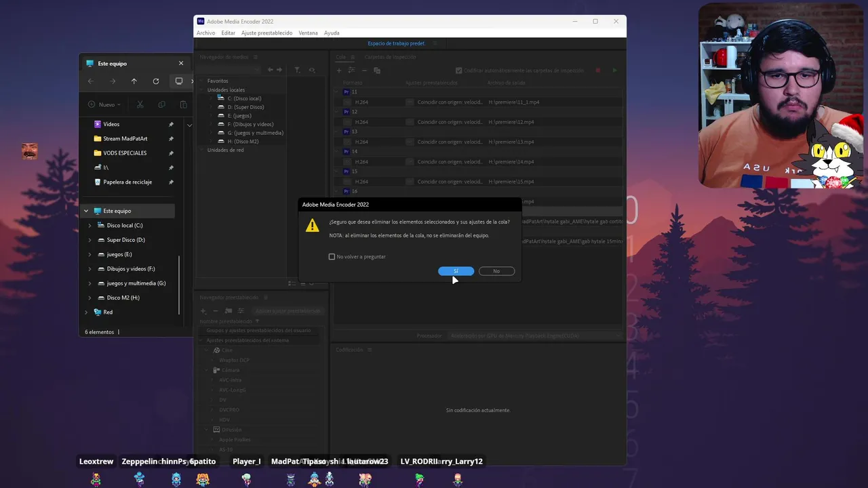Toggle 'Codificar automáticamente las carpetas de inspección' checkbox
Image resolution: width=868 pixels, height=488 pixels.
click(459, 70)
